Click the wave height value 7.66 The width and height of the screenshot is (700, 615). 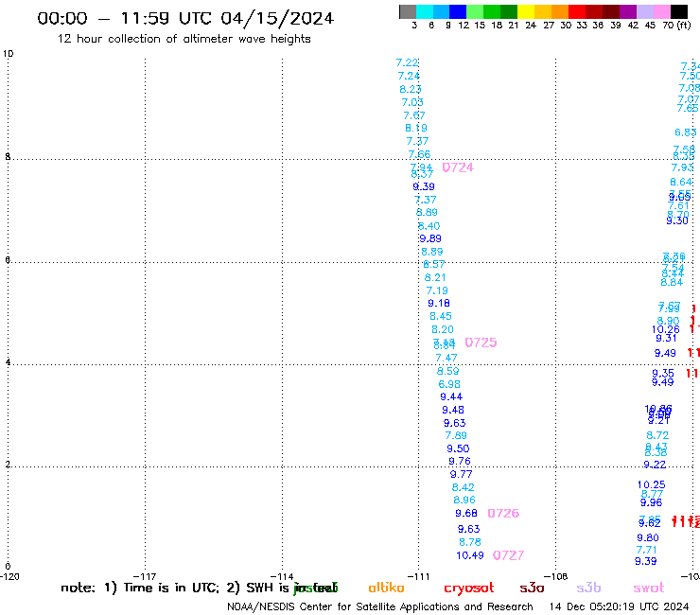[x=419, y=154]
